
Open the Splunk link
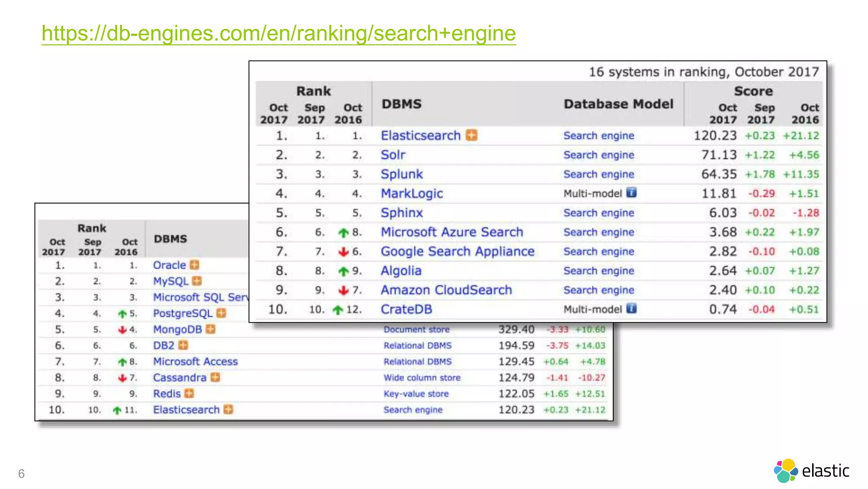coord(402,174)
